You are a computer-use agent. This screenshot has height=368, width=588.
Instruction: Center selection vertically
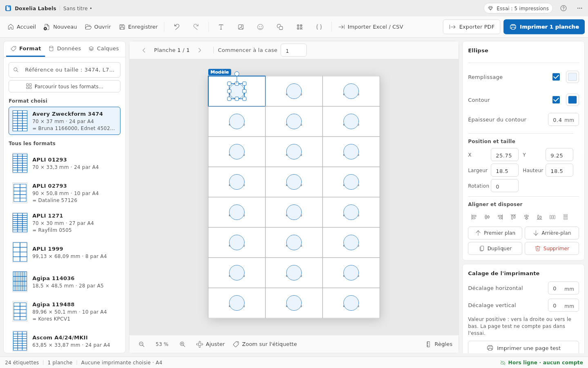pyautogui.click(x=526, y=217)
